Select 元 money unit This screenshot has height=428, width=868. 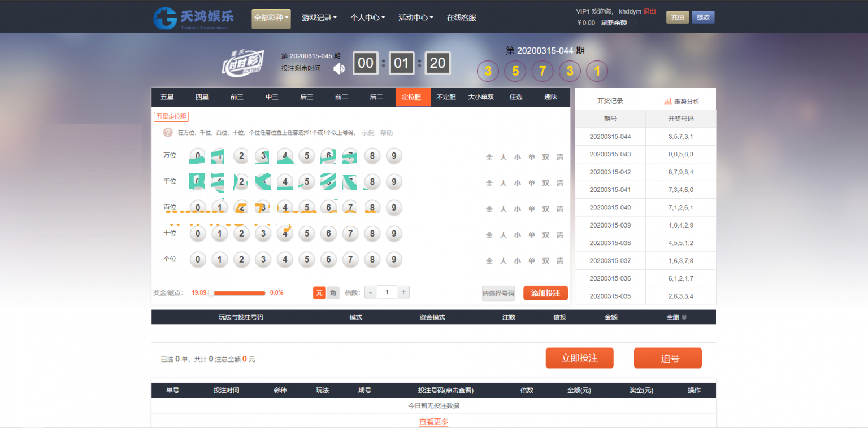coord(319,292)
